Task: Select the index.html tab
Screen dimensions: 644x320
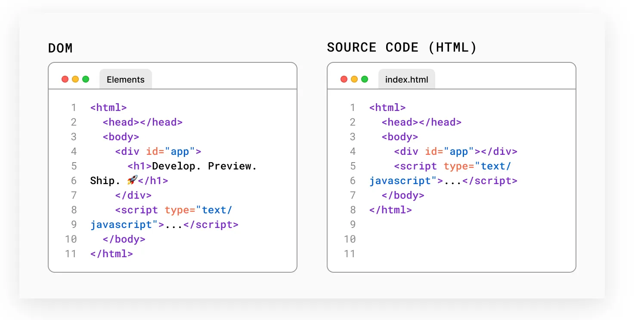Action: coord(407,79)
